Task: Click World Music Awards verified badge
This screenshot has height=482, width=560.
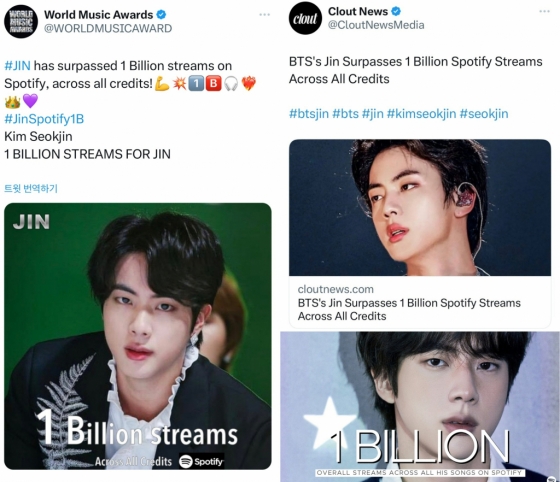Action: click(161, 15)
